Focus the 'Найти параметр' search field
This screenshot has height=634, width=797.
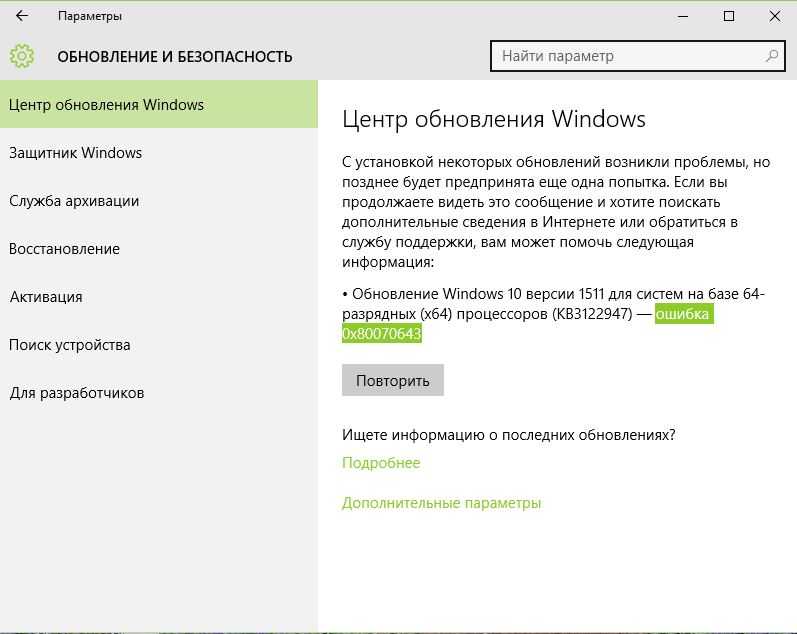637,56
